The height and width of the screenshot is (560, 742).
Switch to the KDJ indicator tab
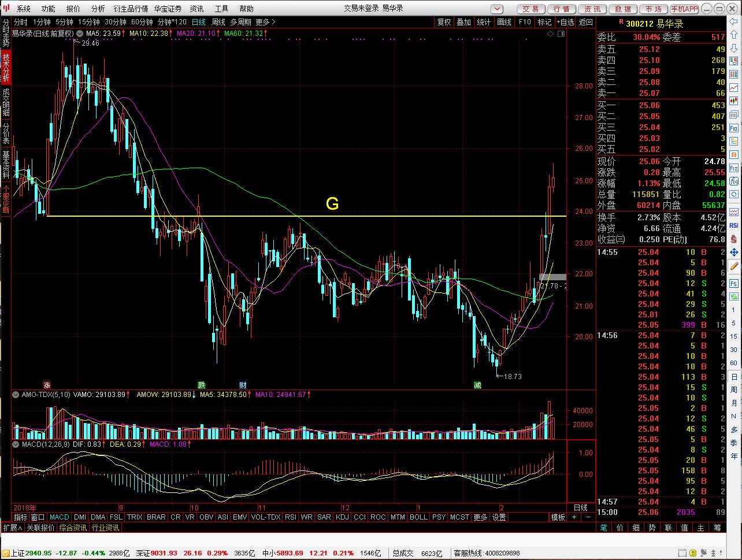[x=342, y=517]
